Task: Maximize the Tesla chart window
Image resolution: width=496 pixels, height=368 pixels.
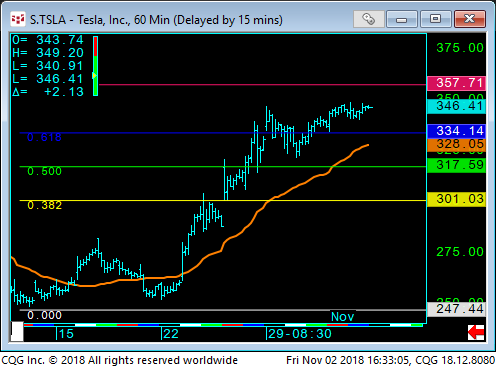Action: pyautogui.click(x=435, y=19)
